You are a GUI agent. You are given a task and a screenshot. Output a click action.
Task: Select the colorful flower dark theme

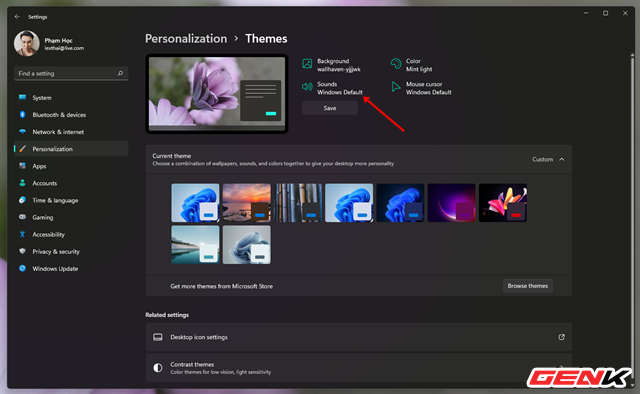pos(503,203)
